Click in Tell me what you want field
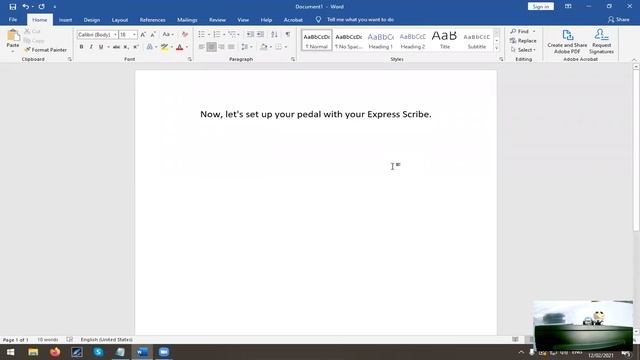Screen dimensions: 640x360 360,20
